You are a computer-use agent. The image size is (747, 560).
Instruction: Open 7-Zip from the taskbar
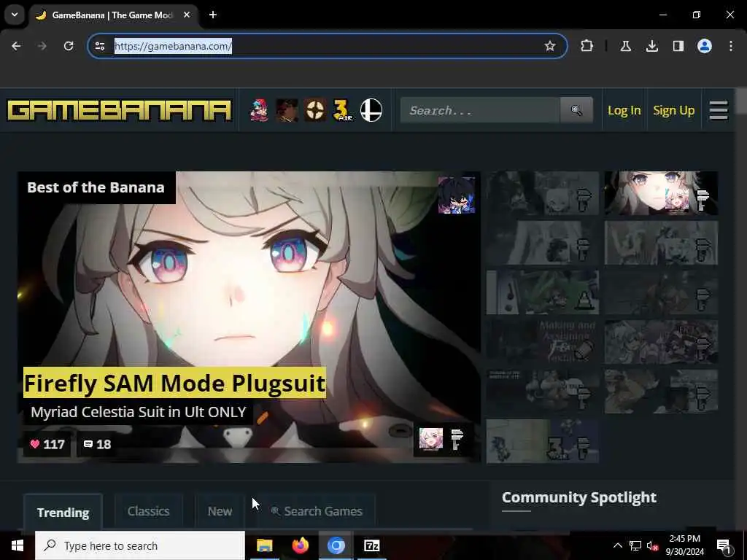point(371,545)
